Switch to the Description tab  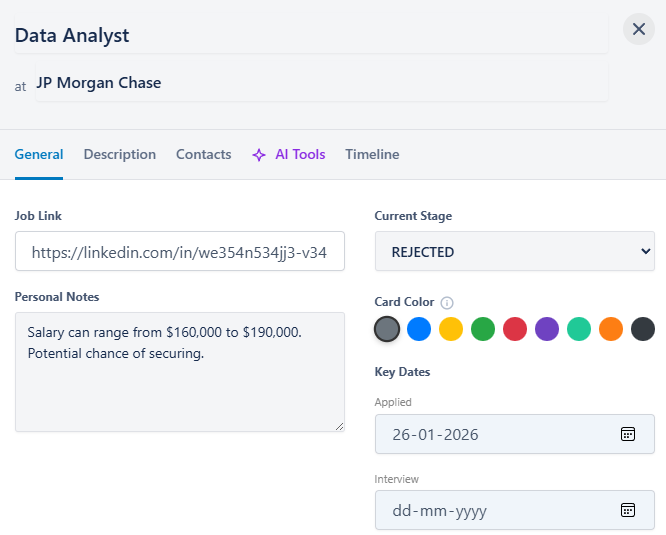(x=120, y=155)
